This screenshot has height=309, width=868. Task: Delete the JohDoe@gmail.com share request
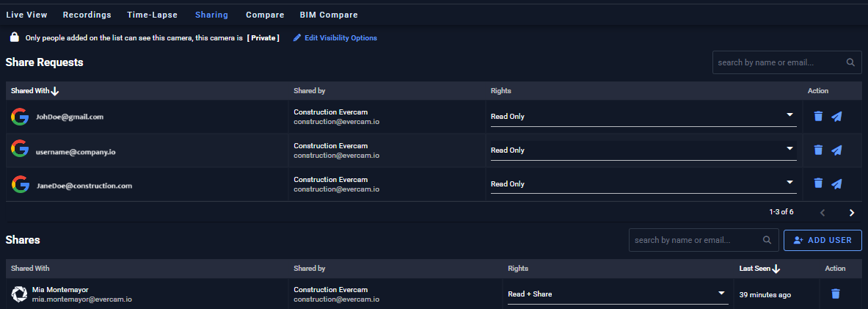[818, 116]
